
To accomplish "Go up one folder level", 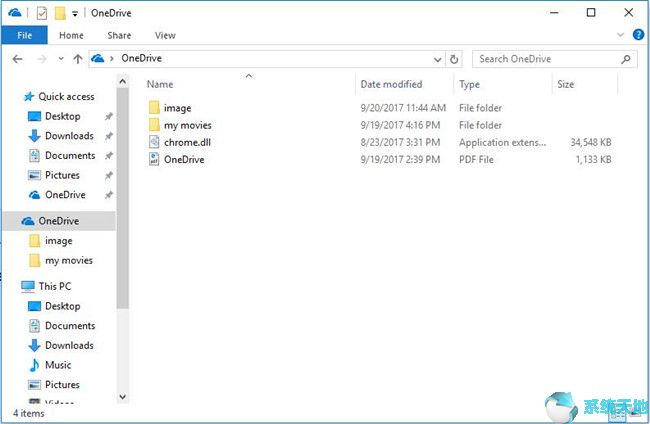I will click(x=78, y=59).
